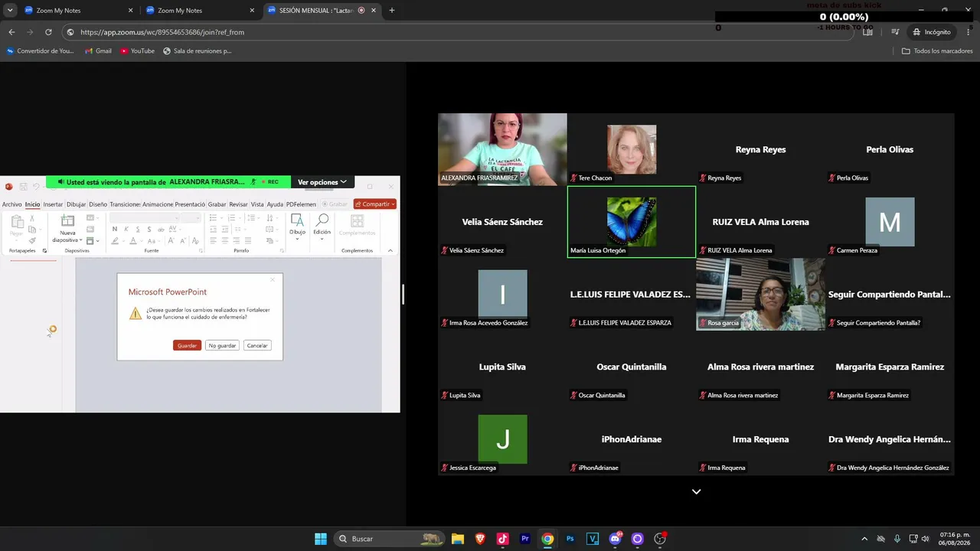Open Photoshop from the taskbar
The height and width of the screenshot is (551, 980).
(x=570, y=539)
